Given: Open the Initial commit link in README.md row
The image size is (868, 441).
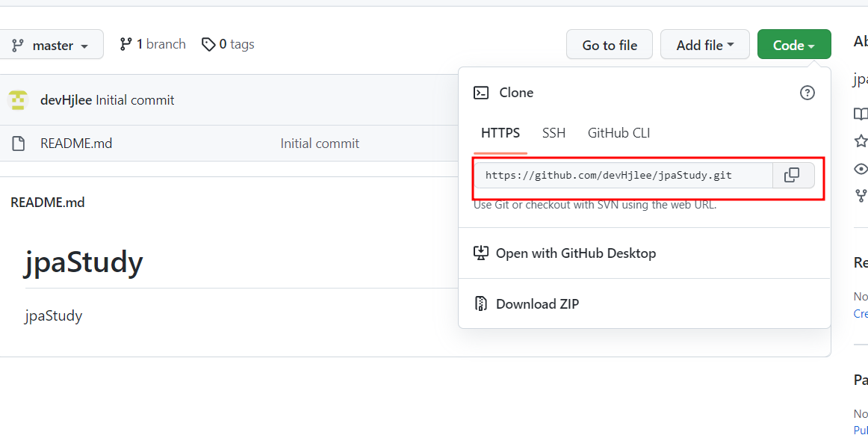Looking at the screenshot, I should click(x=320, y=144).
